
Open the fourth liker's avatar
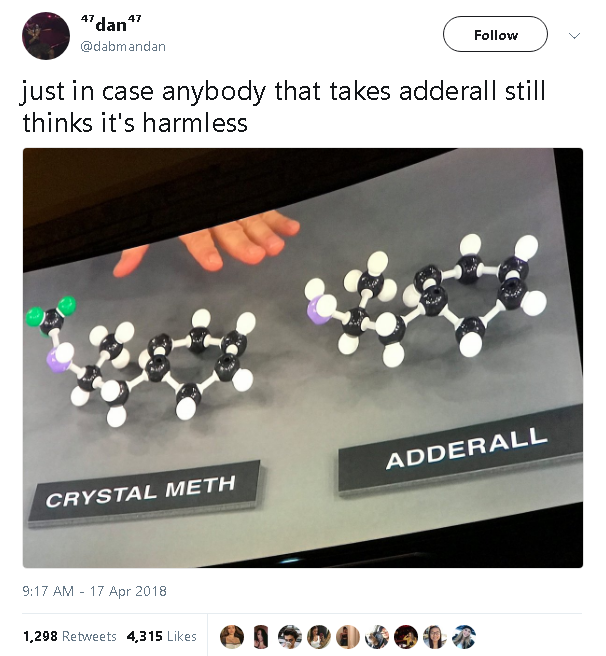coord(319,637)
